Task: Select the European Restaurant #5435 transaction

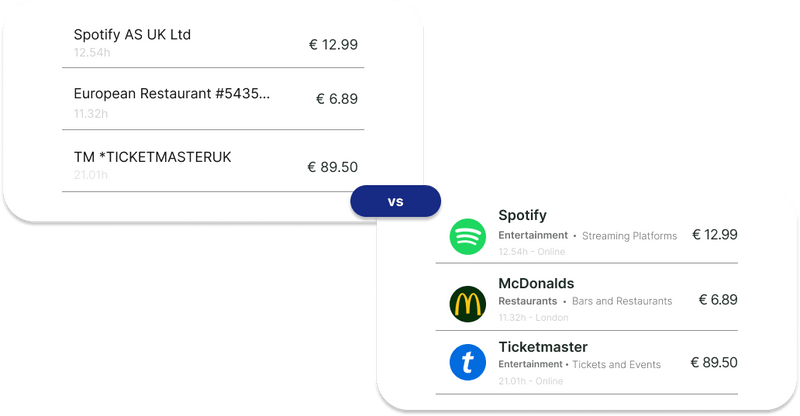Action: click(171, 94)
